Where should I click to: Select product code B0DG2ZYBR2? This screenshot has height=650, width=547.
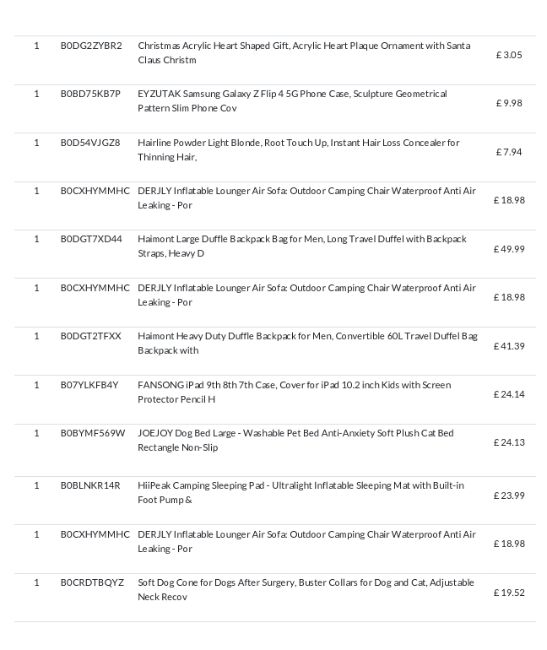pos(91,46)
